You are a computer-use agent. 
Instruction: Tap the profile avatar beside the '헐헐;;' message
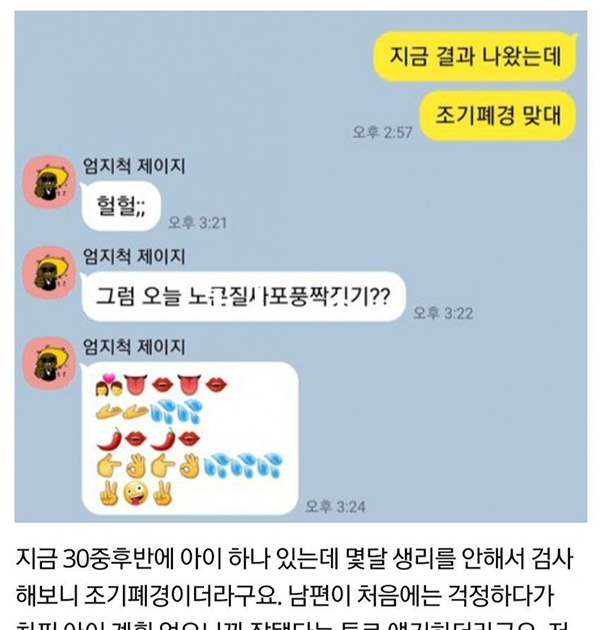(x=49, y=182)
